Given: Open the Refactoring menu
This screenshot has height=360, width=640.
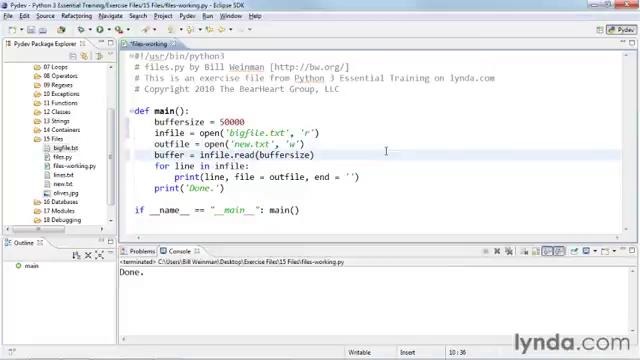Looking at the screenshot, I should pos(76,16).
